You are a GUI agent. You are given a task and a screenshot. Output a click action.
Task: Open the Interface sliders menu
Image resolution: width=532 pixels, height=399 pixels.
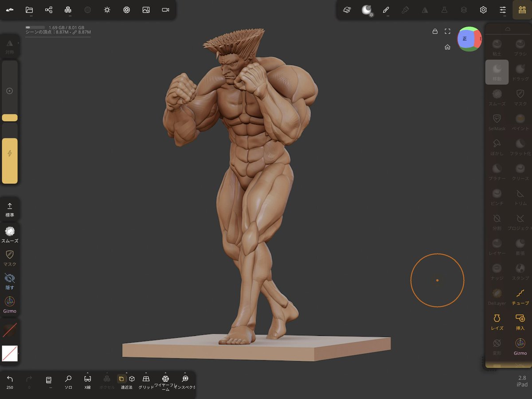pyautogui.click(x=503, y=10)
